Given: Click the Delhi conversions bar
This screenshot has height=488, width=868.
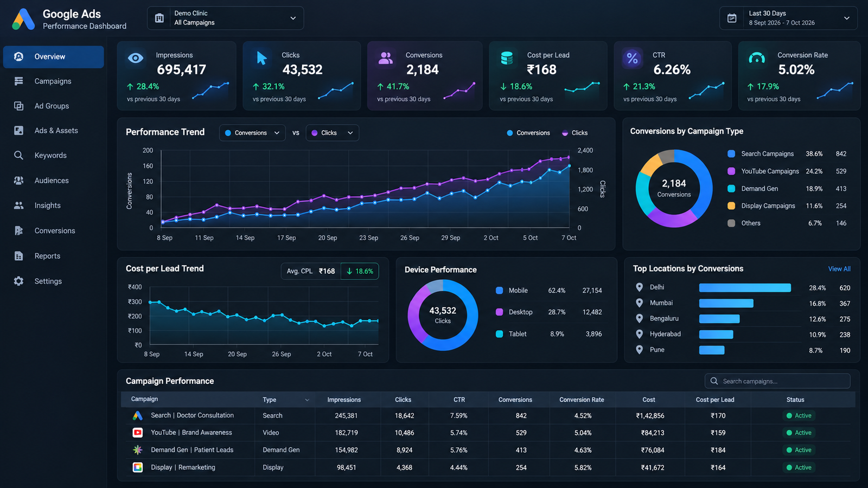Looking at the screenshot, I should [x=745, y=288].
